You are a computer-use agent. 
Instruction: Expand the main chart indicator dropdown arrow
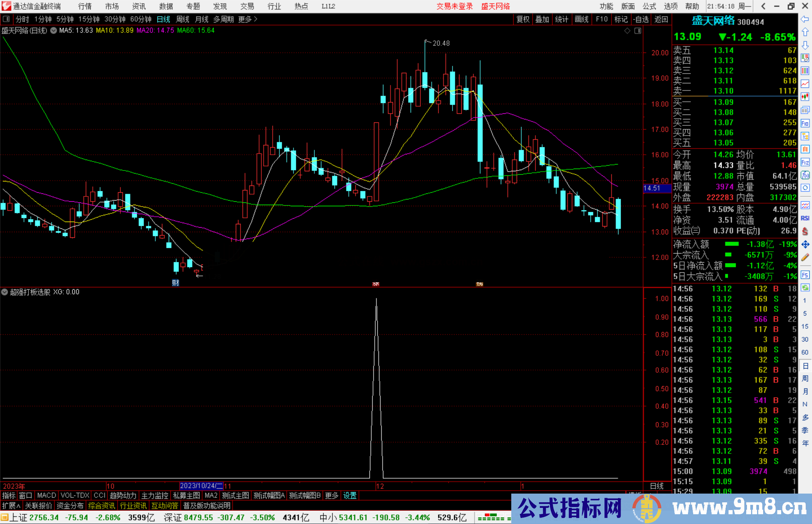pos(53,30)
